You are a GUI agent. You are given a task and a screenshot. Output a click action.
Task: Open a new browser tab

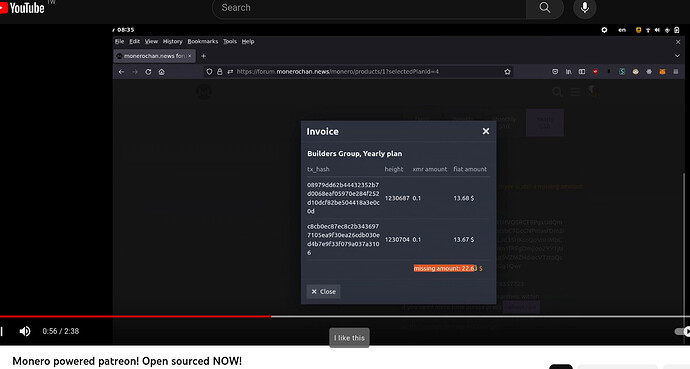203,56
